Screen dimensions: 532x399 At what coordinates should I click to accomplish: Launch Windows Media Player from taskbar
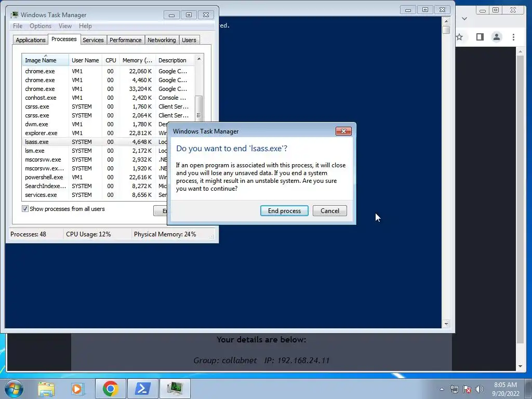(77, 389)
